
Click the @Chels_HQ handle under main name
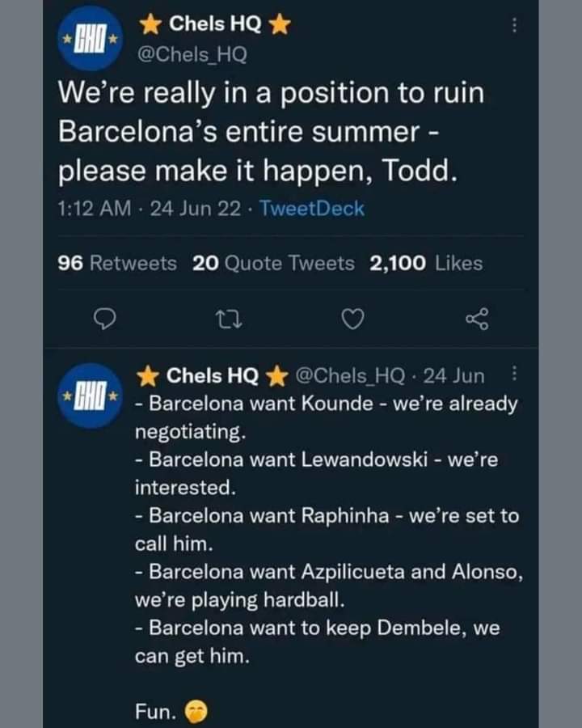(193, 54)
